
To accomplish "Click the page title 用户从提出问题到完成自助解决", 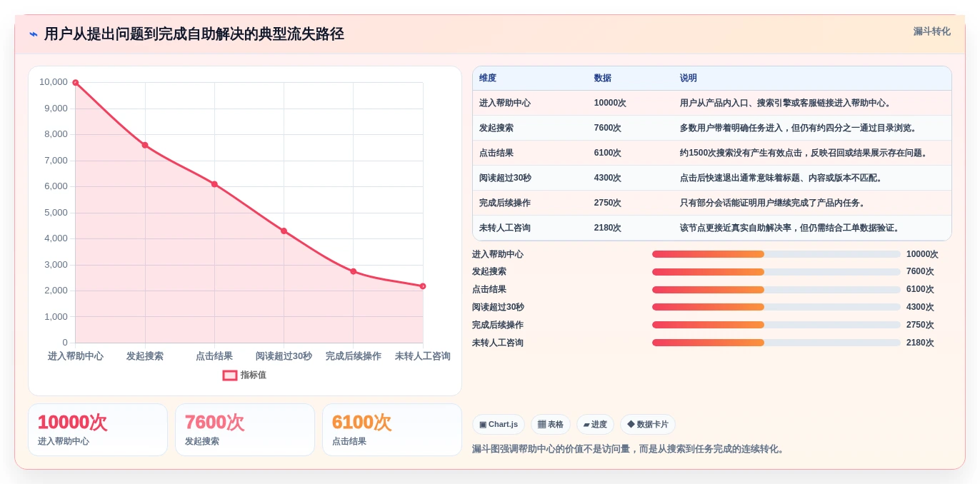I will tap(194, 34).
